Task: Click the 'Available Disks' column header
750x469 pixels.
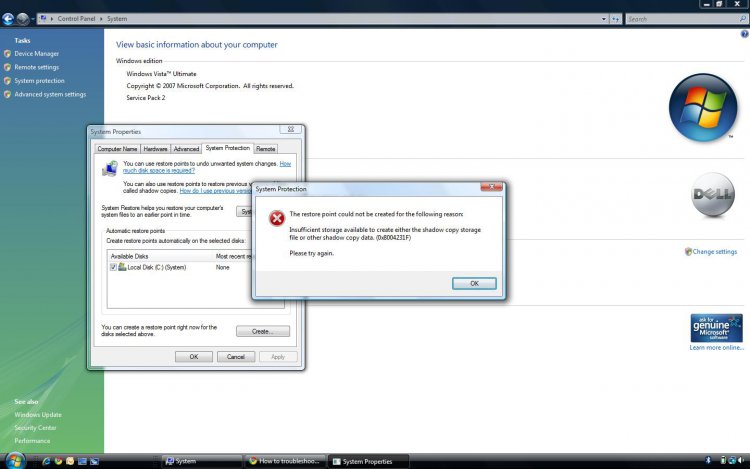Action: point(160,256)
